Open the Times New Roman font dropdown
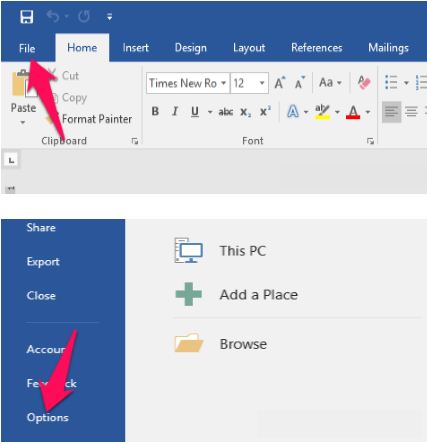This screenshot has width=427, height=444. [188, 83]
